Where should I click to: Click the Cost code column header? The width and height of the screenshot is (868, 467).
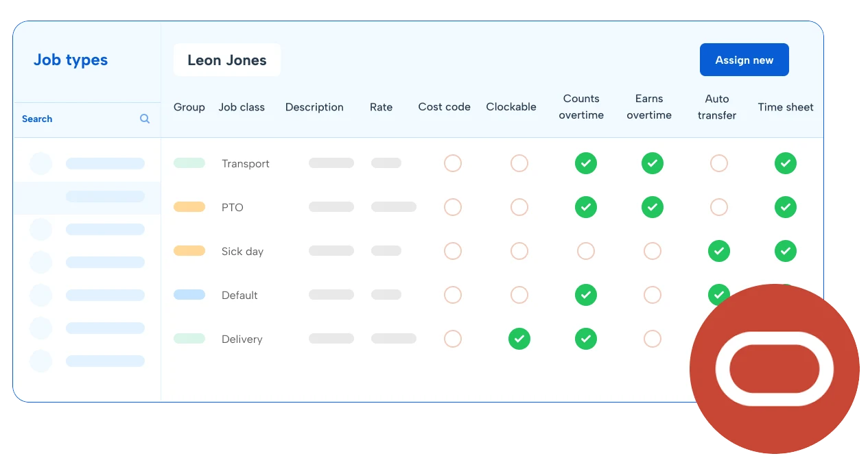(x=445, y=107)
